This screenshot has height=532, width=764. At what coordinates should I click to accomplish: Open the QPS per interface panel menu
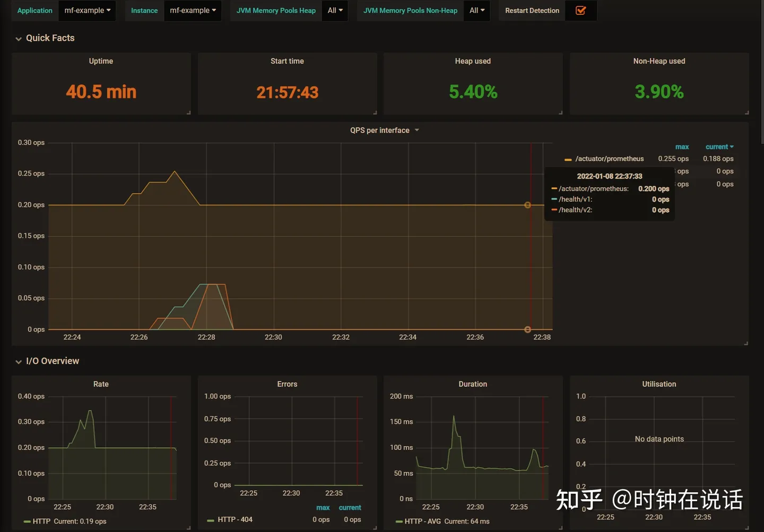click(x=384, y=130)
